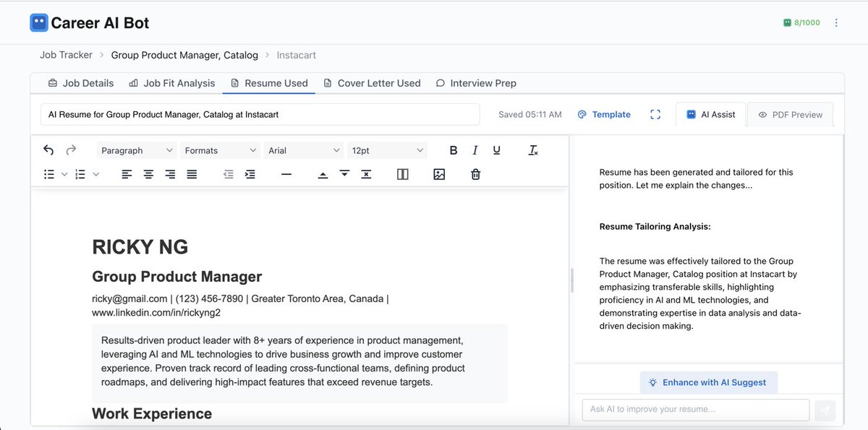
Task: Align text right
Action: [x=170, y=174]
